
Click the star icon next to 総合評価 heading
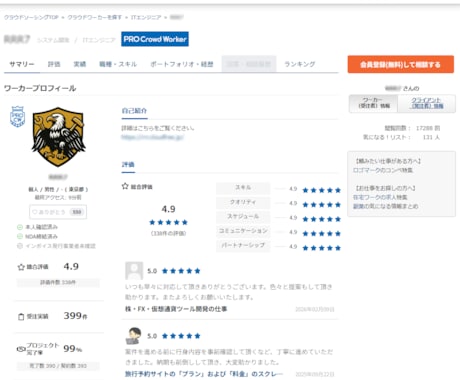125,186
